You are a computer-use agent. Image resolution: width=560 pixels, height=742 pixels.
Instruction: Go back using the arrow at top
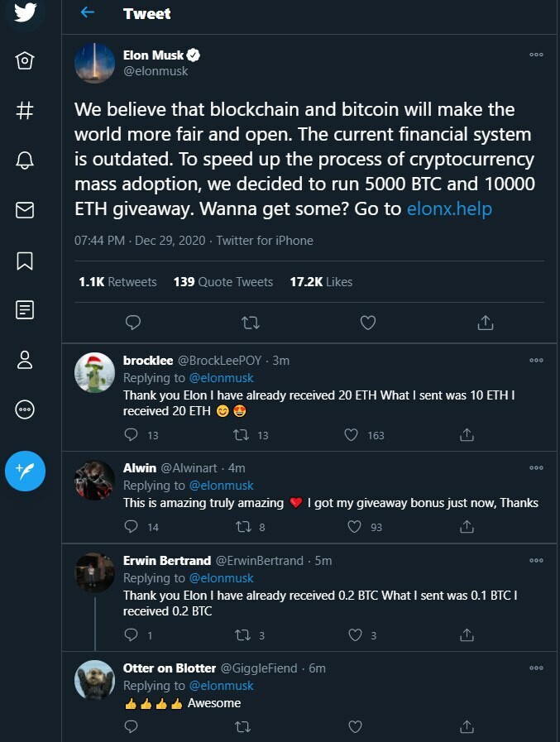89,13
